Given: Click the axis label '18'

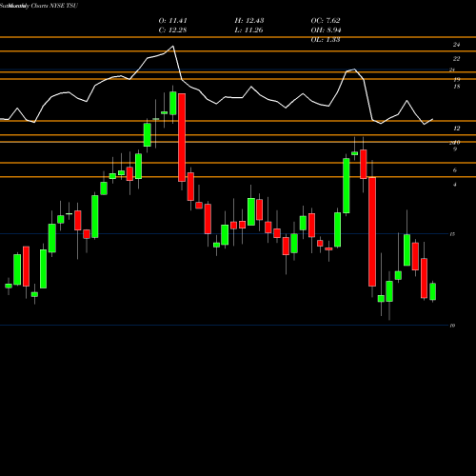Looking at the screenshot, I should 457,87.
